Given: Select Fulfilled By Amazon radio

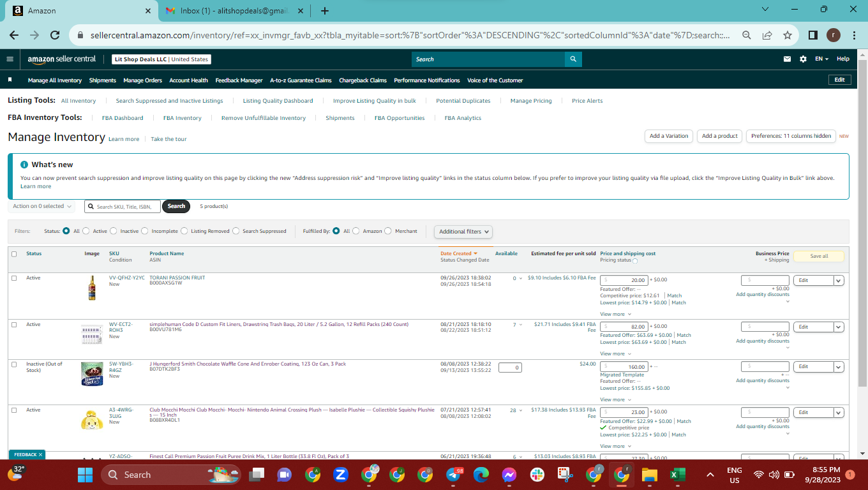Looking at the screenshot, I should 356,231.
